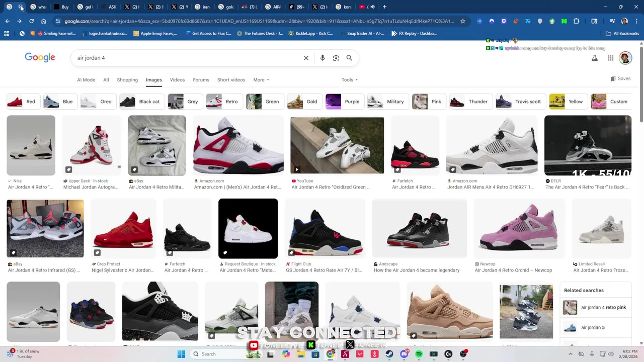Viewport: 644px width, 362px height.
Task: Open the Windows Start menu
Action: (181, 354)
